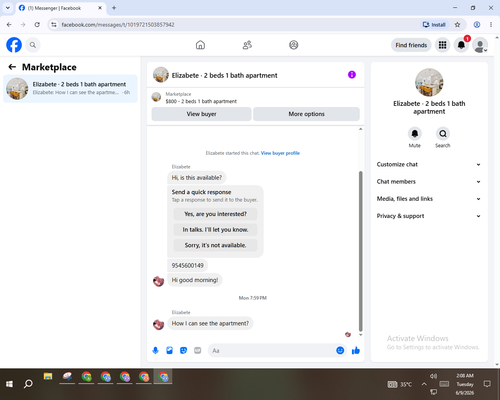Open the site information icon in address bar

click(54, 25)
